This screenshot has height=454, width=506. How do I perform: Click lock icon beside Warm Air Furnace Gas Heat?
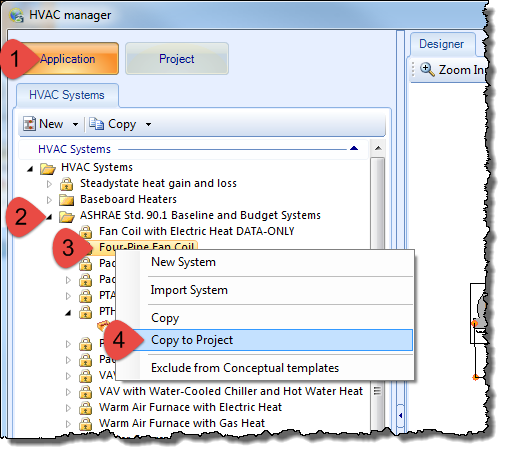85,423
